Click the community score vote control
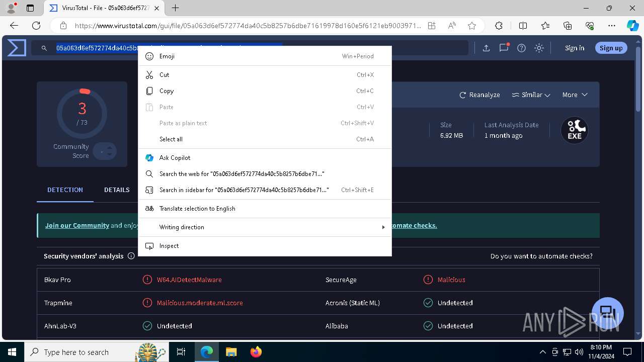The width and height of the screenshot is (644, 362). (x=105, y=151)
